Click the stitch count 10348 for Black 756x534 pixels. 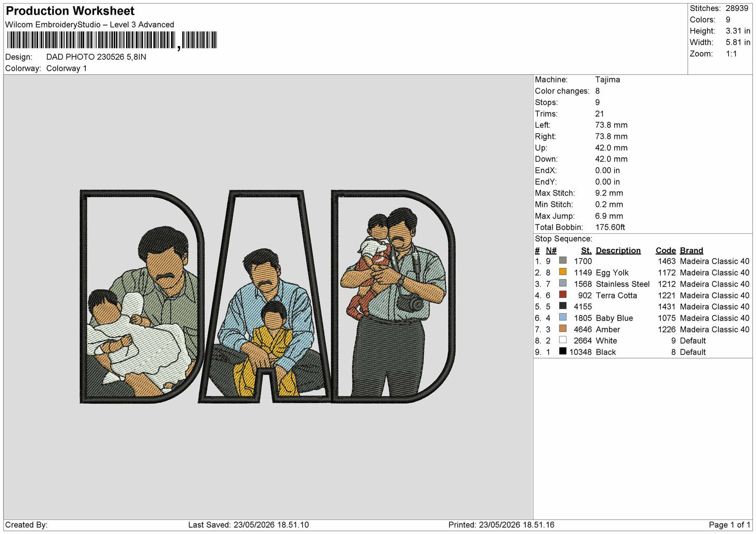580,353
